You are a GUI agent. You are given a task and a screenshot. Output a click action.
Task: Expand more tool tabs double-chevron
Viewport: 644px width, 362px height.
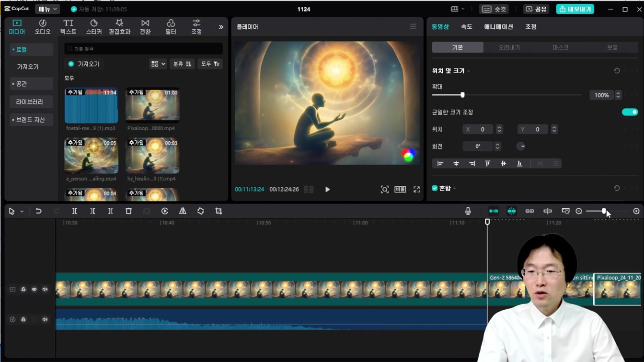[221, 27]
